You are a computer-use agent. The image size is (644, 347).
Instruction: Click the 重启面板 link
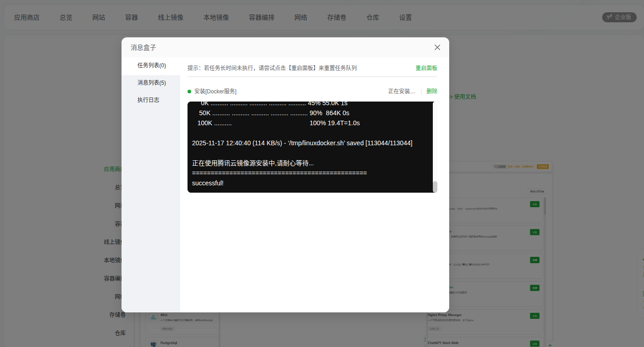[x=426, y=68]
